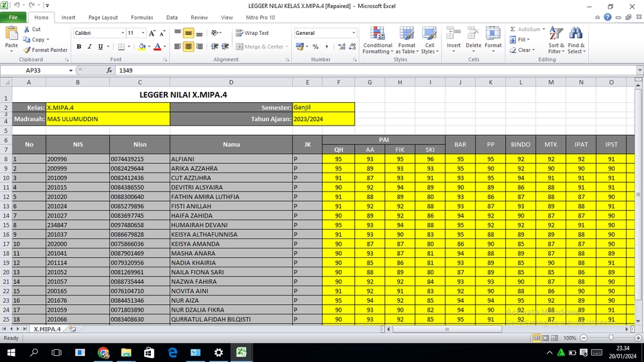Image resolution: width=644 pixels, height=362 pixels.
Task: Click the Insert Worksheet tab icon
Action: (x=72, y=329)
